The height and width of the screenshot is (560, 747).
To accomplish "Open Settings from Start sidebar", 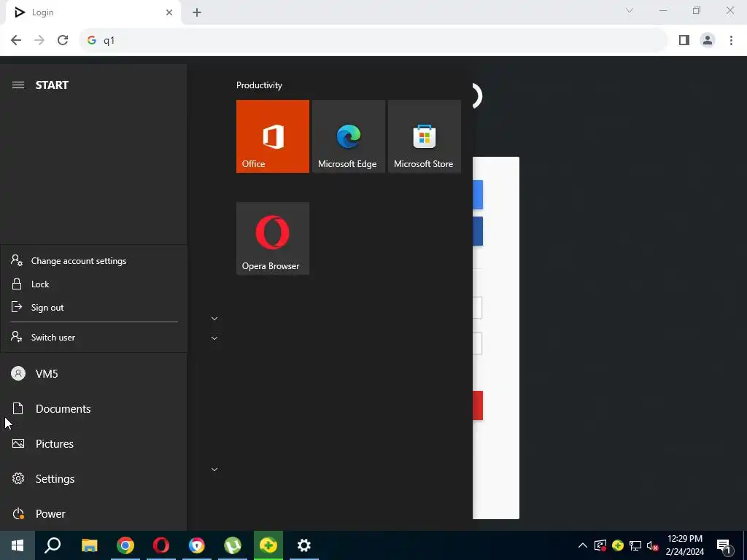I will click(93, 478).
